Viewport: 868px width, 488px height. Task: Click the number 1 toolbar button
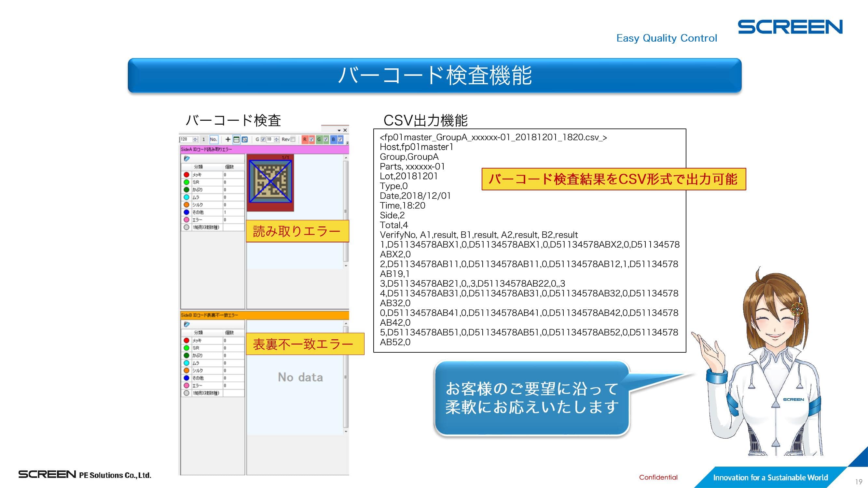click(x=203, y=140)
